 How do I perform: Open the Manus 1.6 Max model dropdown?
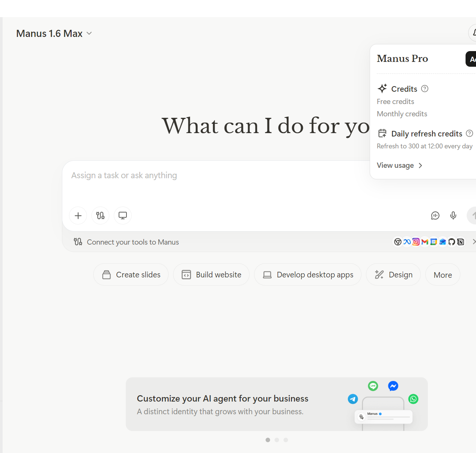[54, 34]
